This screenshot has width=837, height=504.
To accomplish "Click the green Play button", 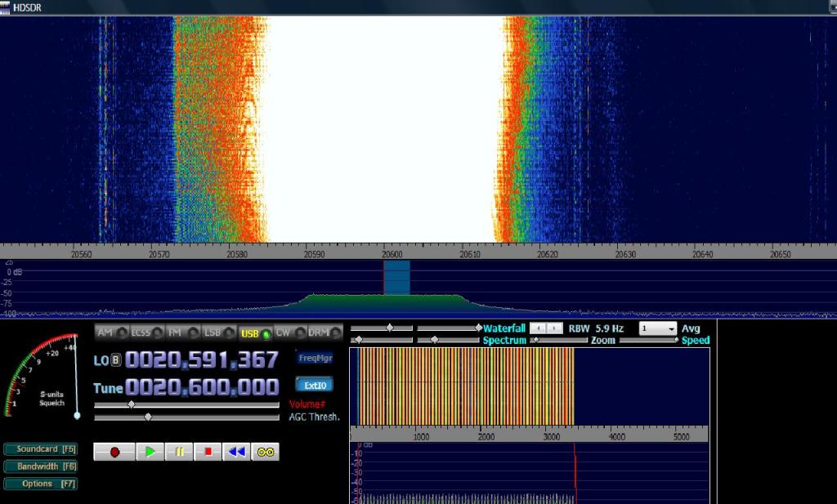I will [150, 452].
